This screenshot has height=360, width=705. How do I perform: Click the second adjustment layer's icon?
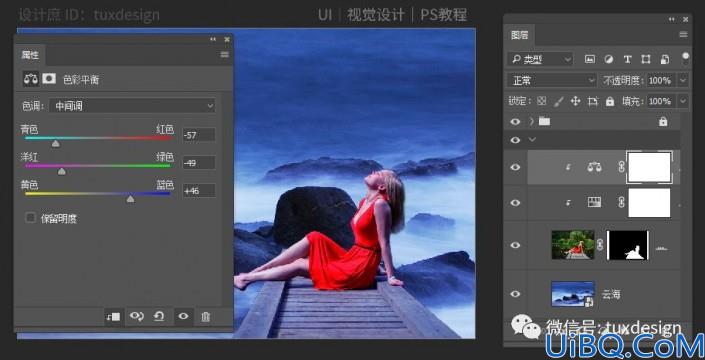(x=594, y=203)
